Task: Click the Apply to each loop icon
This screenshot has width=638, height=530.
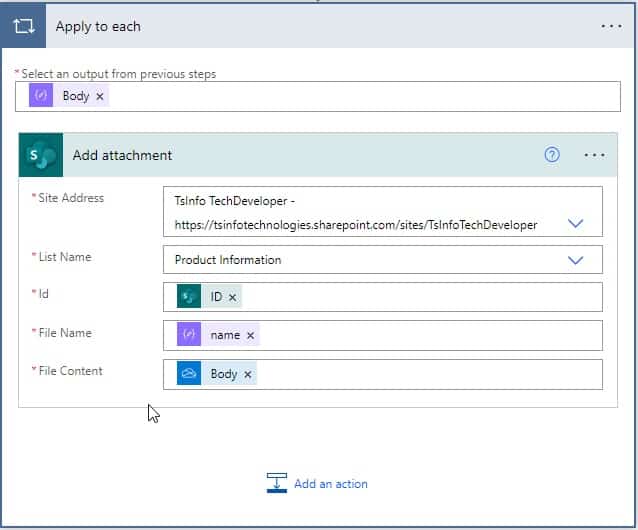Action: pos(24,26)
